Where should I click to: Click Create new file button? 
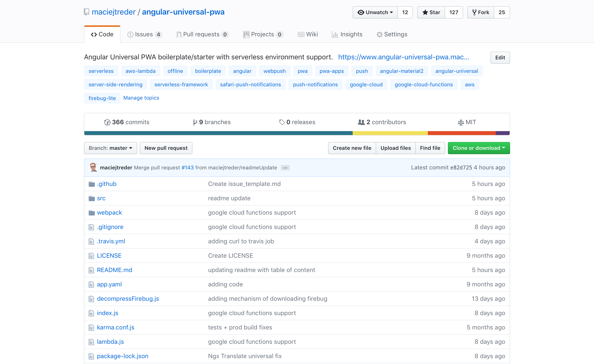coord(352,148)
